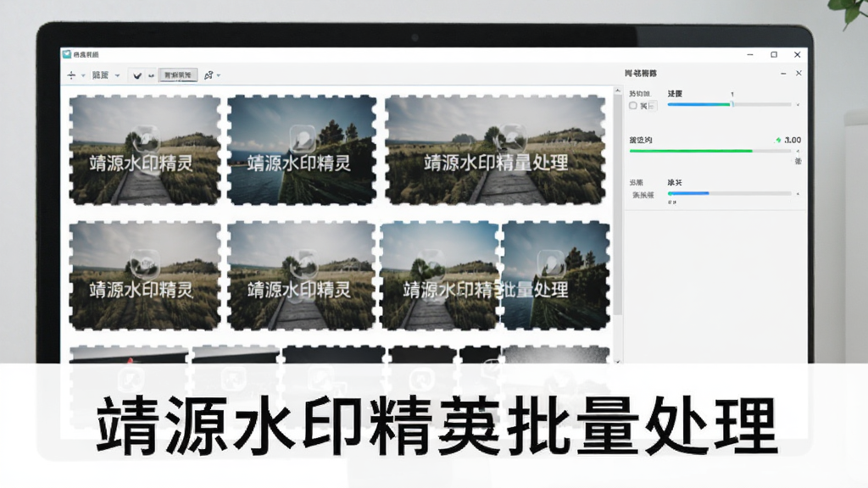Minimize the side panel with its dash icon
The image size is (868, 488).
[x=783, y=73]
